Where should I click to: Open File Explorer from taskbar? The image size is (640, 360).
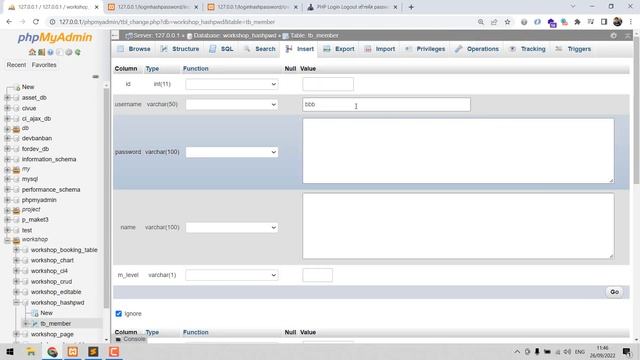[31, 352]
